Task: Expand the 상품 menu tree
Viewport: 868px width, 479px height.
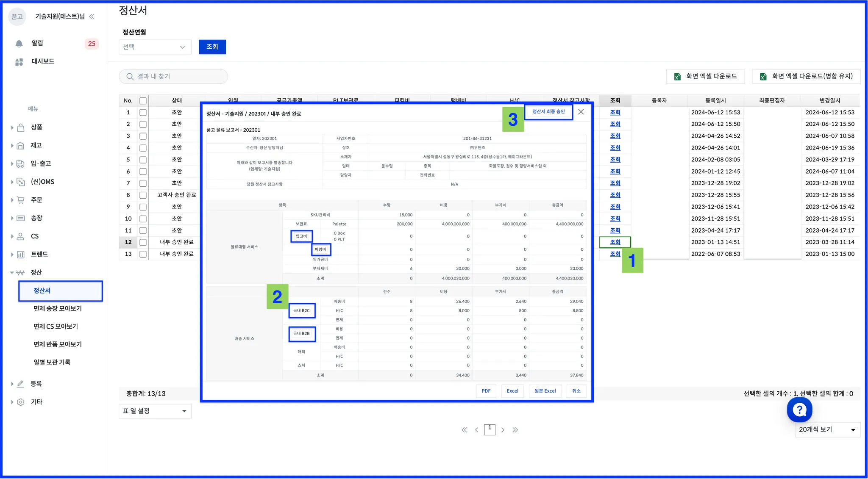Action: pos(12,127)
